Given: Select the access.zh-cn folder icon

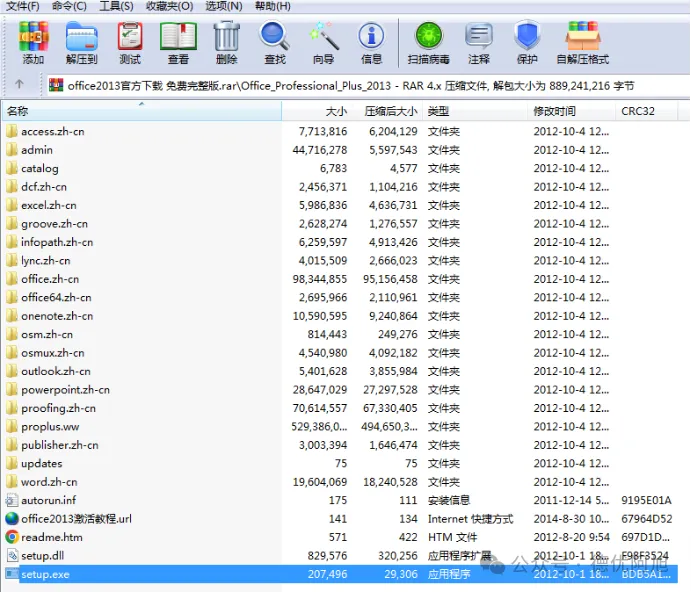Looking at the screenshot, I should click(12, 131).
